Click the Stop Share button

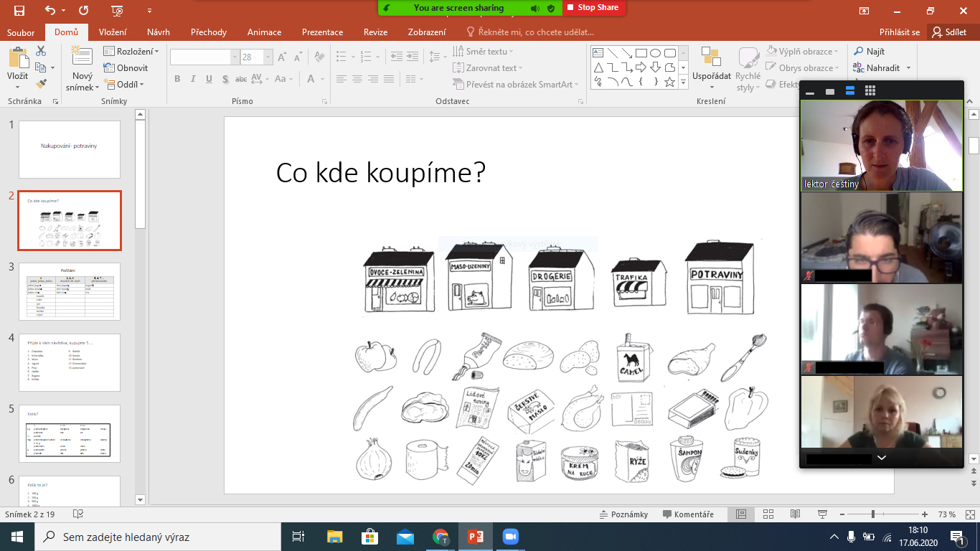(x=593, y=7)
